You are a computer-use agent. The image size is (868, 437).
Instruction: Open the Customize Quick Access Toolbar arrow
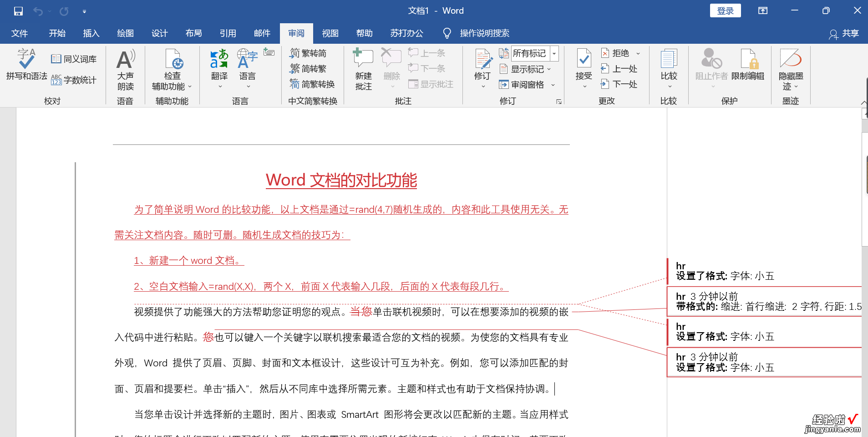84,11
